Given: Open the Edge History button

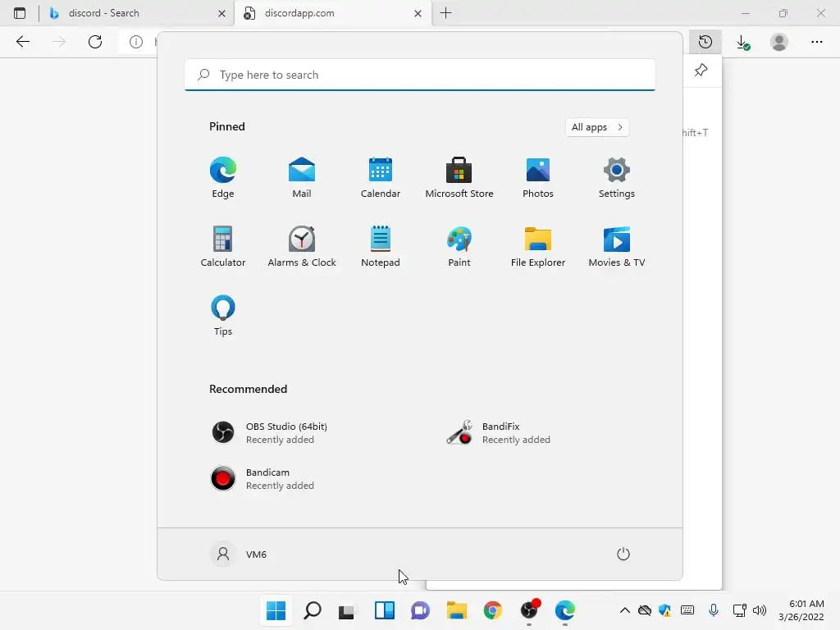Looking at the screenshot, I should click(705, 42).
